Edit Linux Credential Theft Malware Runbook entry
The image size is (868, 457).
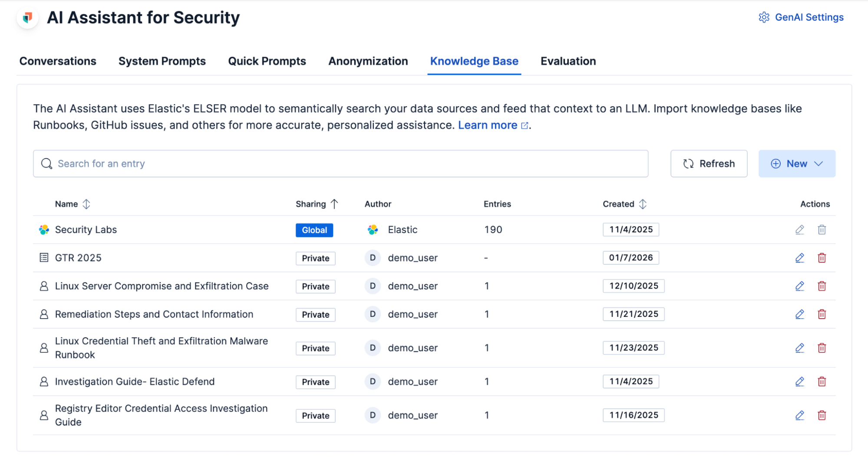799,348
